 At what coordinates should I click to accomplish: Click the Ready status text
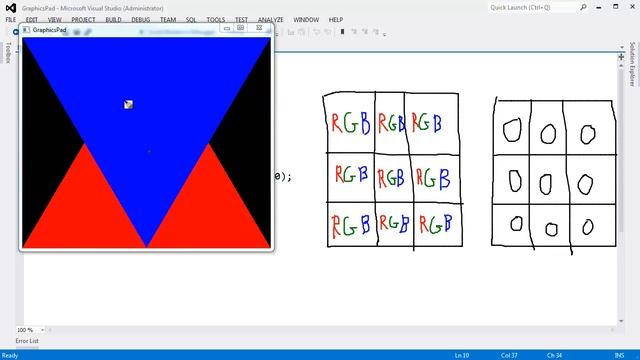click(x=10, y=356)
